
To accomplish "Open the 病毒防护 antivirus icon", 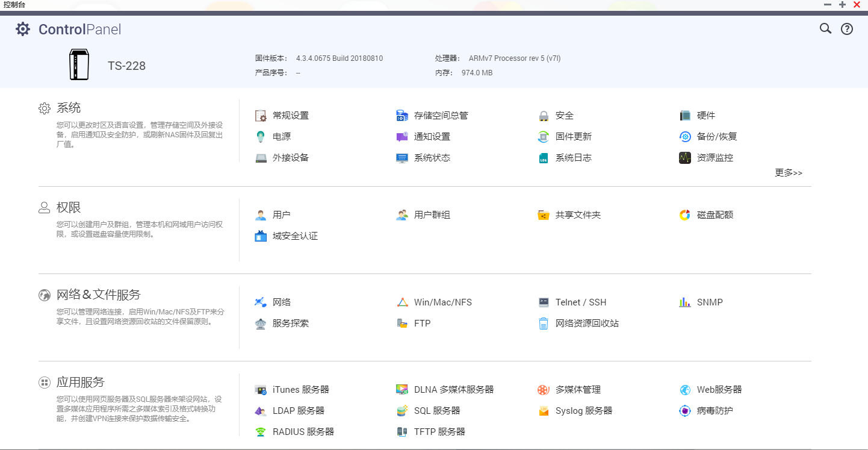I will click(x=685, y=411).
